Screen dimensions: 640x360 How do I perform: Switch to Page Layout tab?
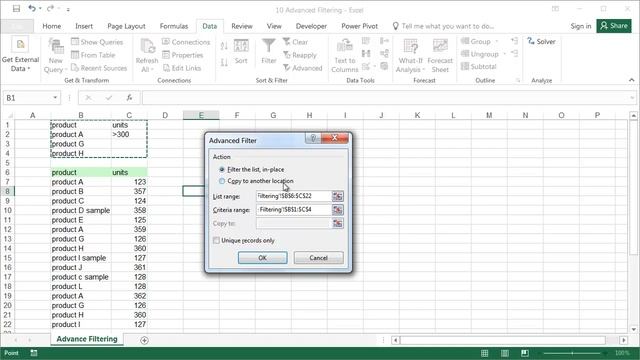pos(126,26)
